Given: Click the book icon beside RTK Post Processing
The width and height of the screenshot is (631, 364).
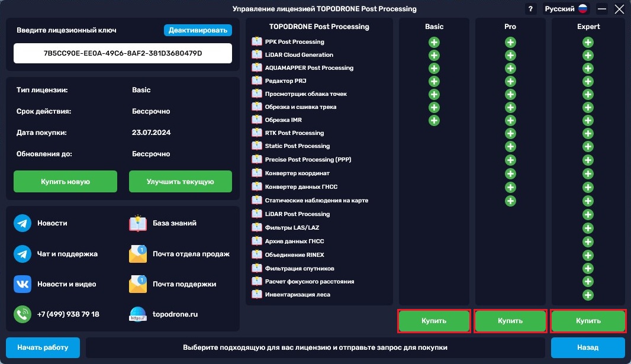Looking at the screenshot, I should [257, 133].
